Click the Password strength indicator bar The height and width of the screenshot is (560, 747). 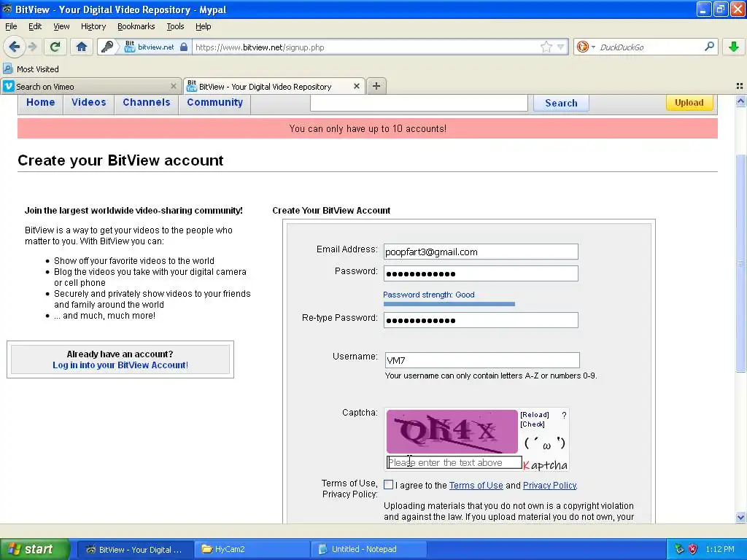(x=449, y=304)
